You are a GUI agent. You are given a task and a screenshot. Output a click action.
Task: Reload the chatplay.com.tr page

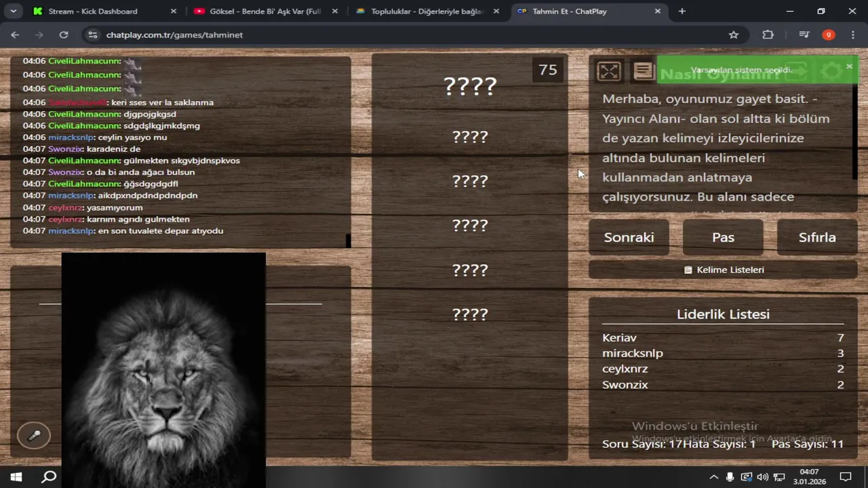64,35
